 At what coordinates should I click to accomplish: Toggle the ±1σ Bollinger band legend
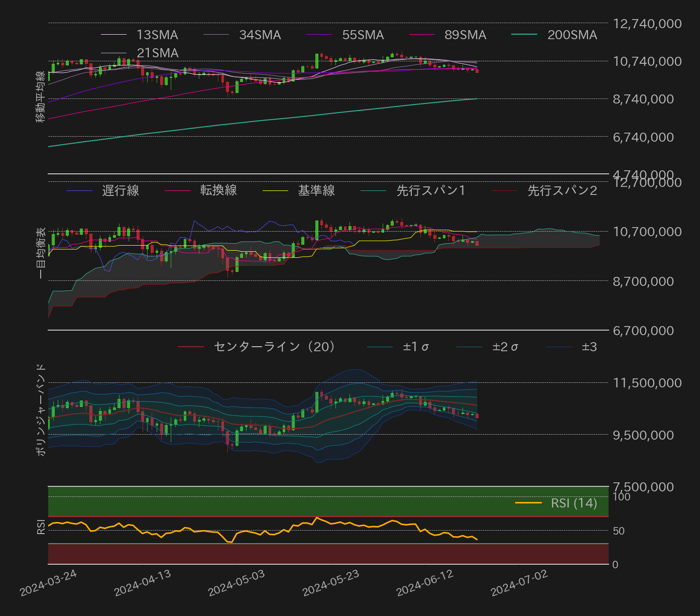click(x=398, y=347)
